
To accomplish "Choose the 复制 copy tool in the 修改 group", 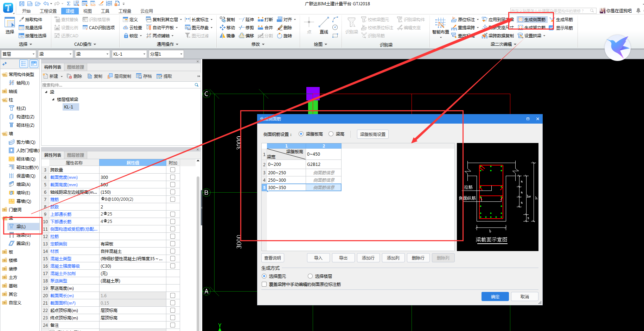I will pyautogui.click(x=227, y=19).
